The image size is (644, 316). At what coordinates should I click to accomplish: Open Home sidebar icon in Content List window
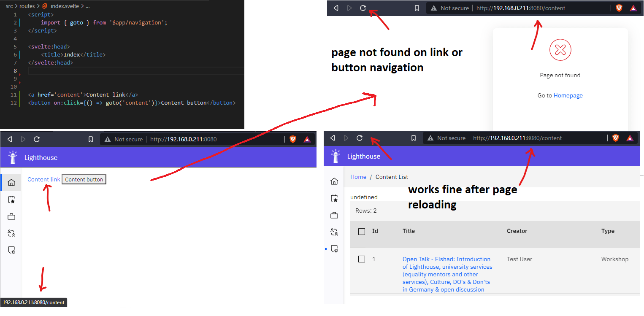point(334,181)
